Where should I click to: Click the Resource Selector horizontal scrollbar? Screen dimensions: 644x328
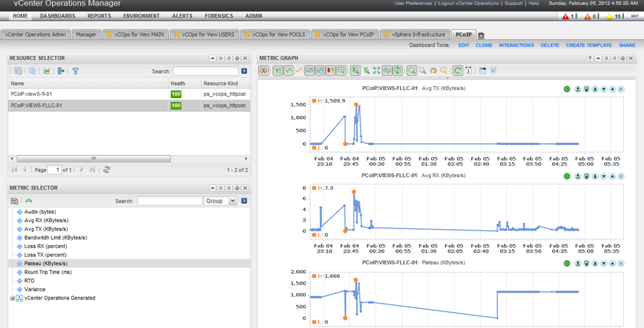point(94,158)
